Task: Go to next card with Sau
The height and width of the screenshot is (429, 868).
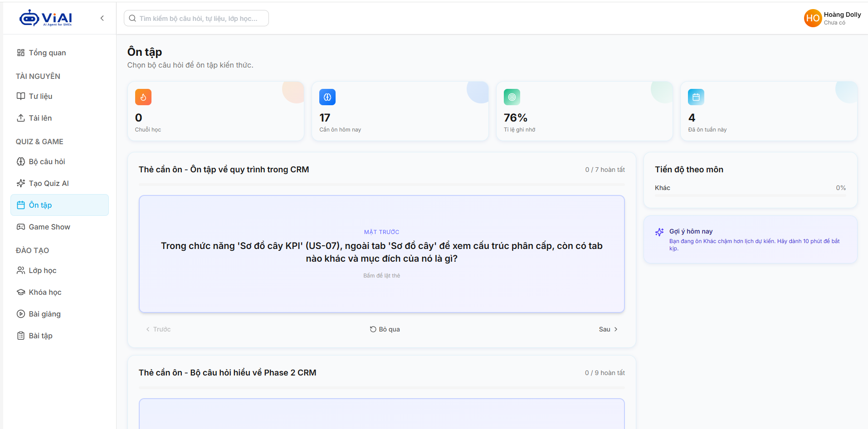Action: [608, 329]
